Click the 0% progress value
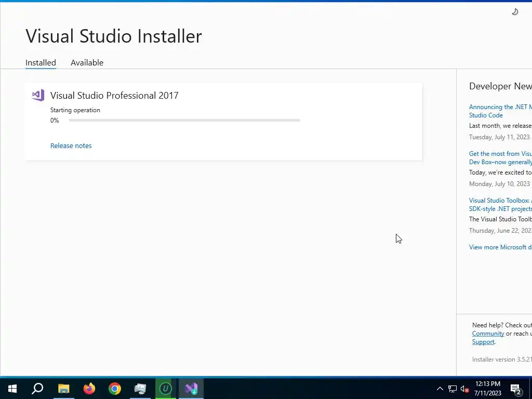Viewport: 532px width, 399px height. 54,121
